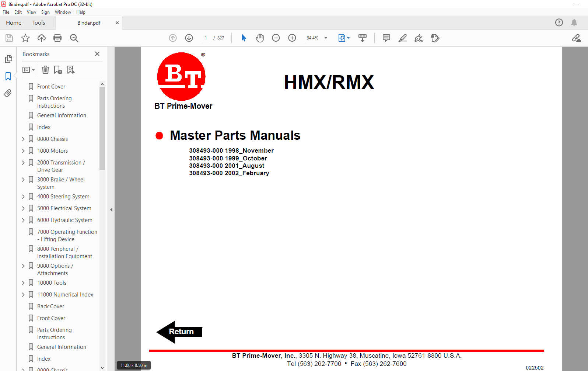Open the General Information bookmark above 0000 Chassis
588x371 pixels.
62,115
